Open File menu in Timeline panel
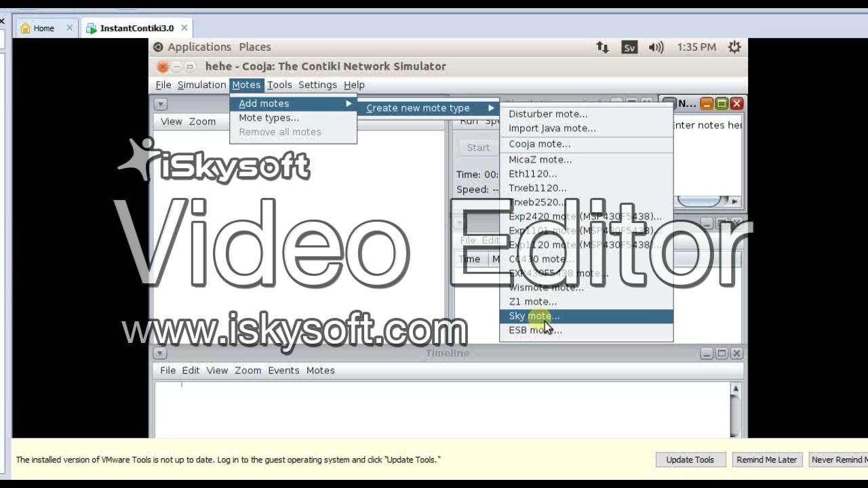This screenshot has width=868, height=488. pos(167,370)
